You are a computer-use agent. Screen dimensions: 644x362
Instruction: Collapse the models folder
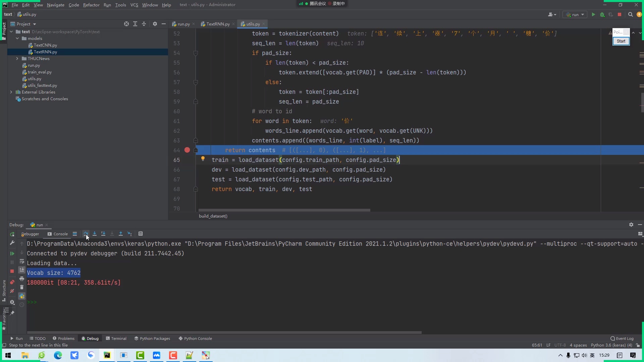(17, 39)
